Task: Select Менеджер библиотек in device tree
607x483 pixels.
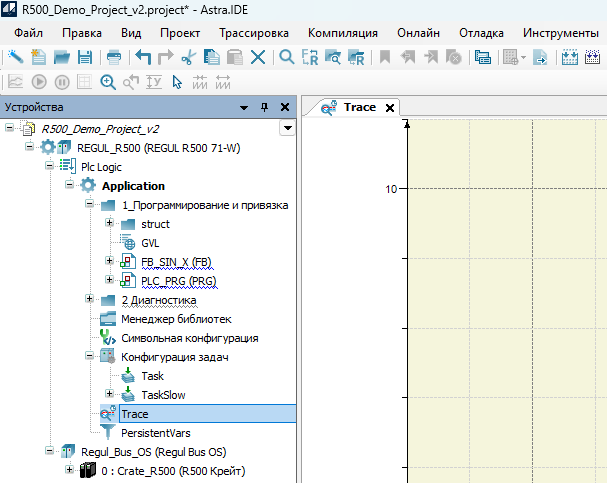Action: coord(176,319)
